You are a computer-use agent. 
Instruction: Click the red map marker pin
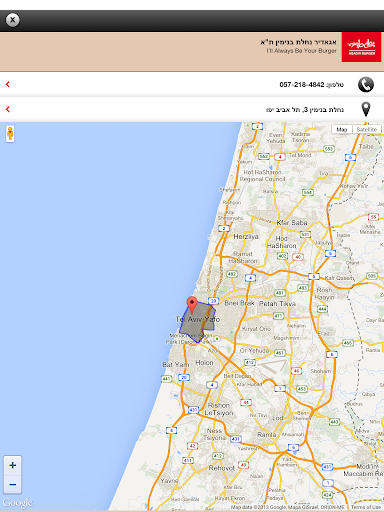192,305
